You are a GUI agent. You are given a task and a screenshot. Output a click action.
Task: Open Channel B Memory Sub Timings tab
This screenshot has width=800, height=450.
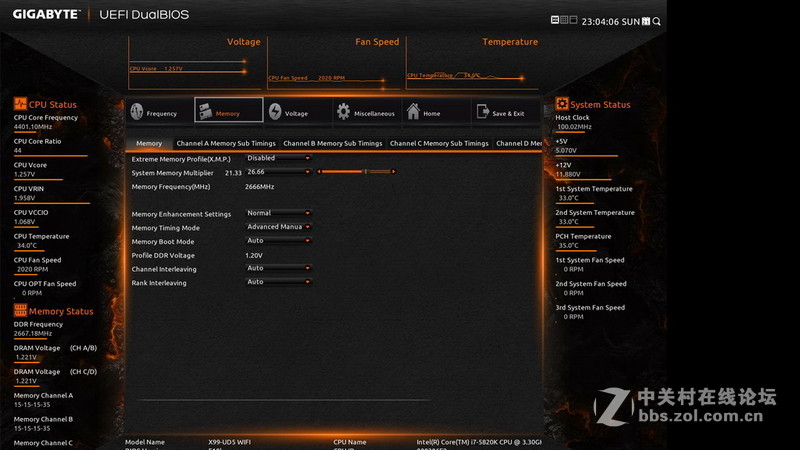333,143
